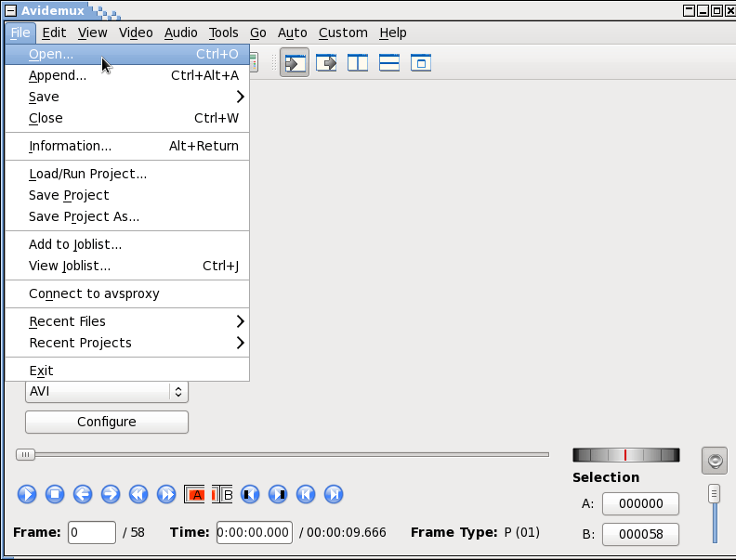Seek to previous black frame
This screenshot has width=736, height=560.
pos(250,494)
